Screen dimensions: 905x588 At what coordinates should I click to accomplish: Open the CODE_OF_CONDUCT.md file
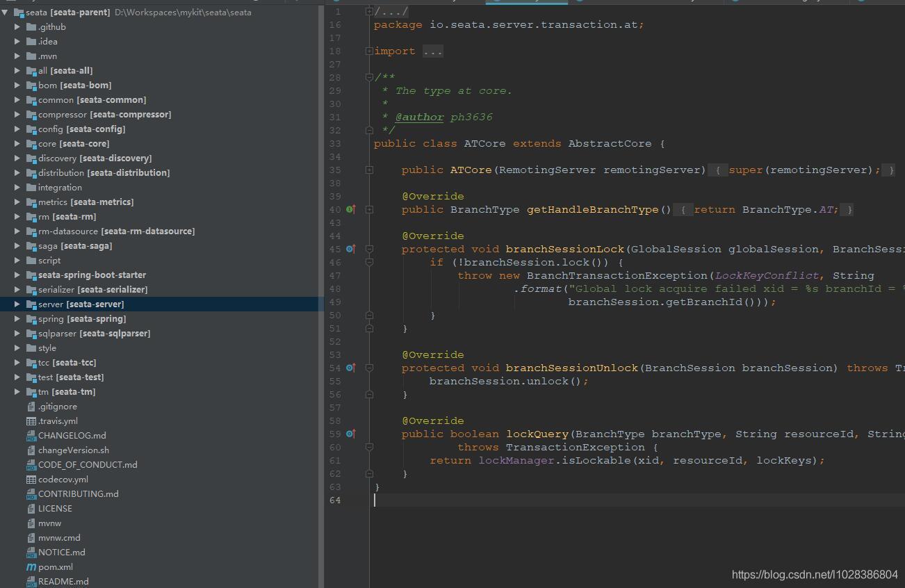point(88,464)
